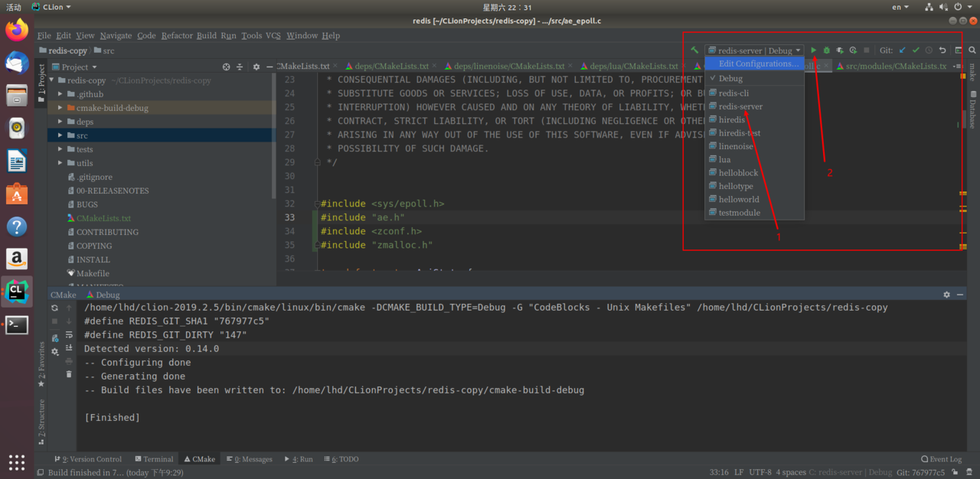Click Git: 767977c5 branch in status bar
Image resolution: width=980 pixels, height=479 pixels.
921,473
